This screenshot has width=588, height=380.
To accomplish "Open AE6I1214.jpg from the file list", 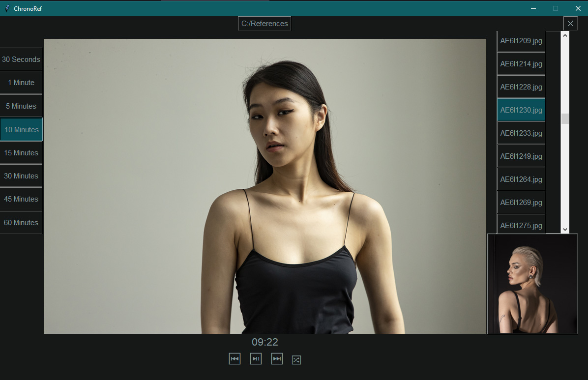I will click(x=521, y=64).
